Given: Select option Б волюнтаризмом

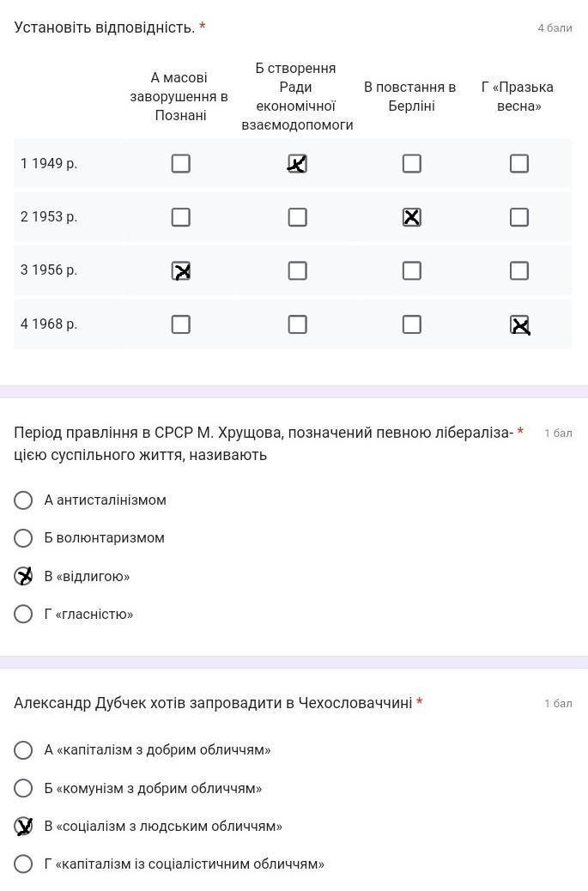Looking at the screenshot, I should [x=24, y=538].
